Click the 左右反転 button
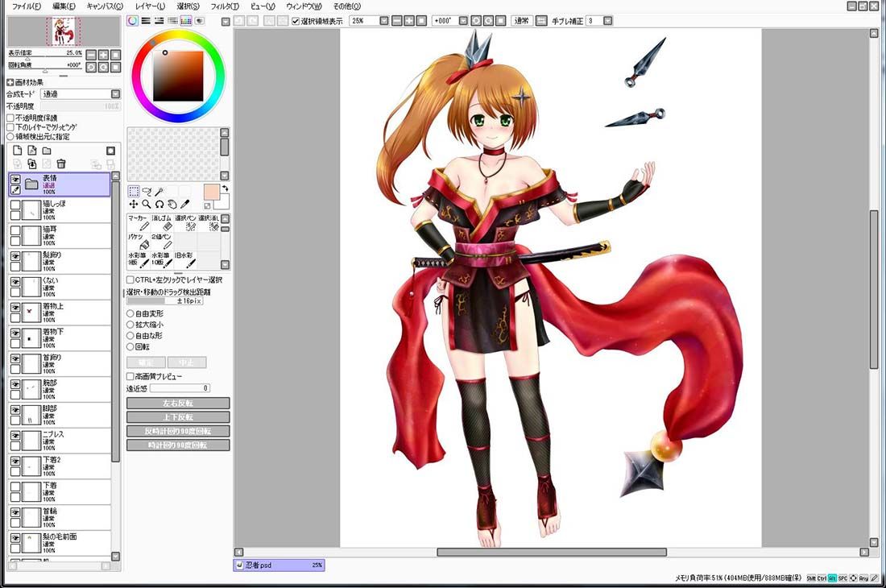This screenshot has width=886, height=588. [178, 404]
